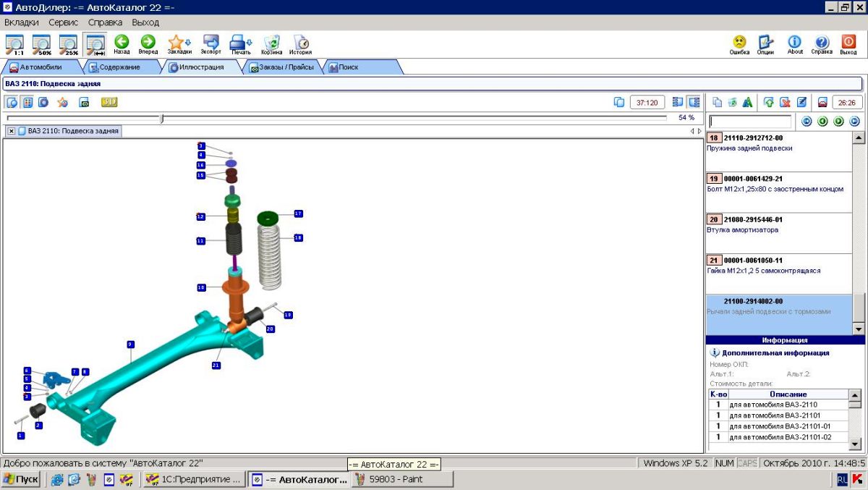Report an error via Ошибка icon
Image resolution: width=868 pixels, height=490 pixels.
(x=739, y=44)
